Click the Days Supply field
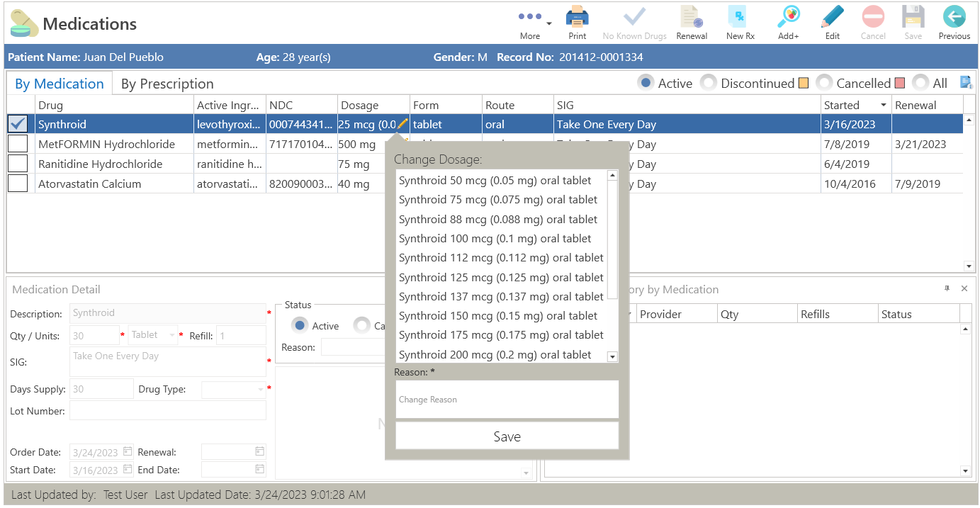Image resolution: width=980 pixels, height=508 pixels. 101,389
